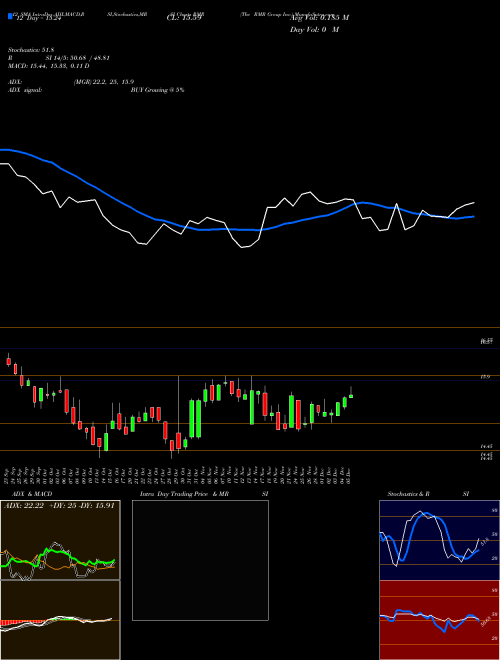Click the MACD: 15.44, 15.33 values line
The height and width of the screenshot is (660, 500).
coord(49,66)
